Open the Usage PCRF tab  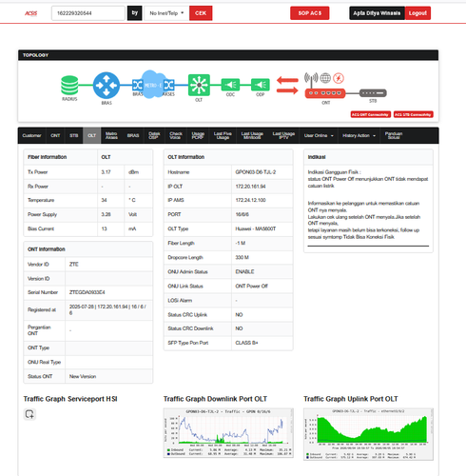198,135
